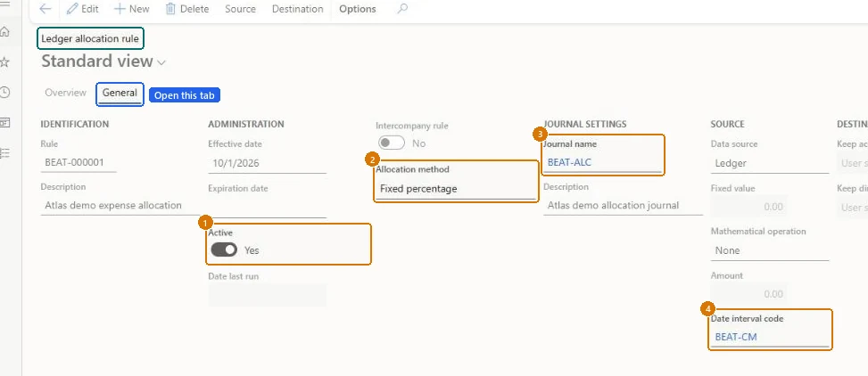Expand the Standard view dropdown
Viewport: 868px width, 376px height.
click(x=161, y=62)
